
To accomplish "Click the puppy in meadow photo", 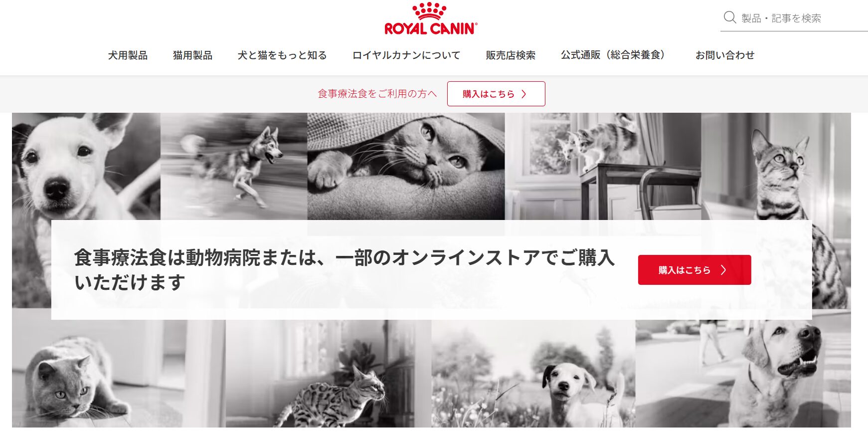I will click(x=533, y=373).
